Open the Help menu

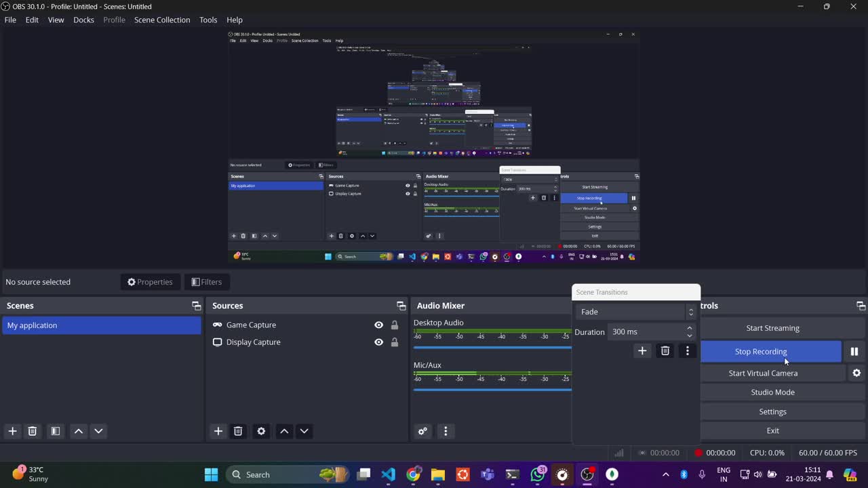point(235,20)
